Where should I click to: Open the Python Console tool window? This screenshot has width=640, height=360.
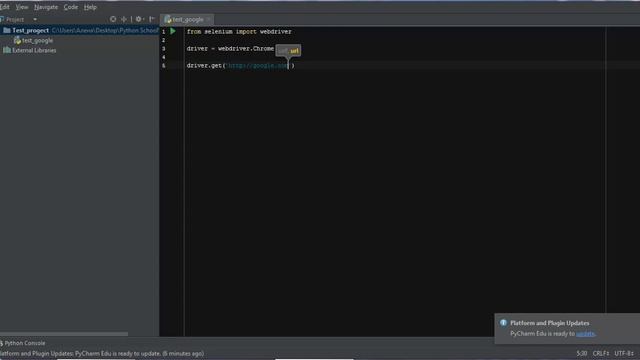point(23,343)
